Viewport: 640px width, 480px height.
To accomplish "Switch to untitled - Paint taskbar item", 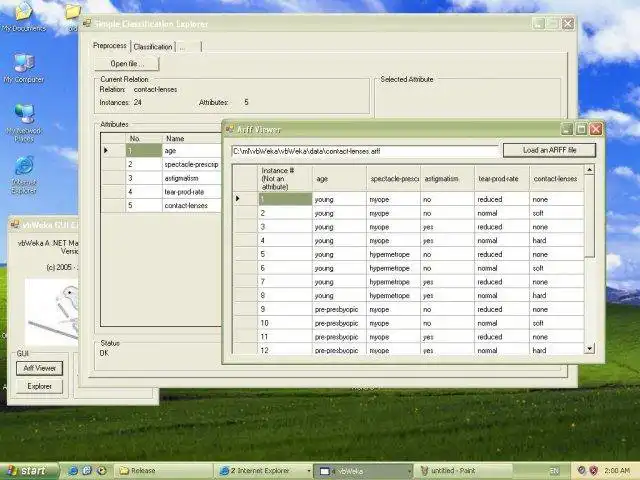I will point(463,471).
